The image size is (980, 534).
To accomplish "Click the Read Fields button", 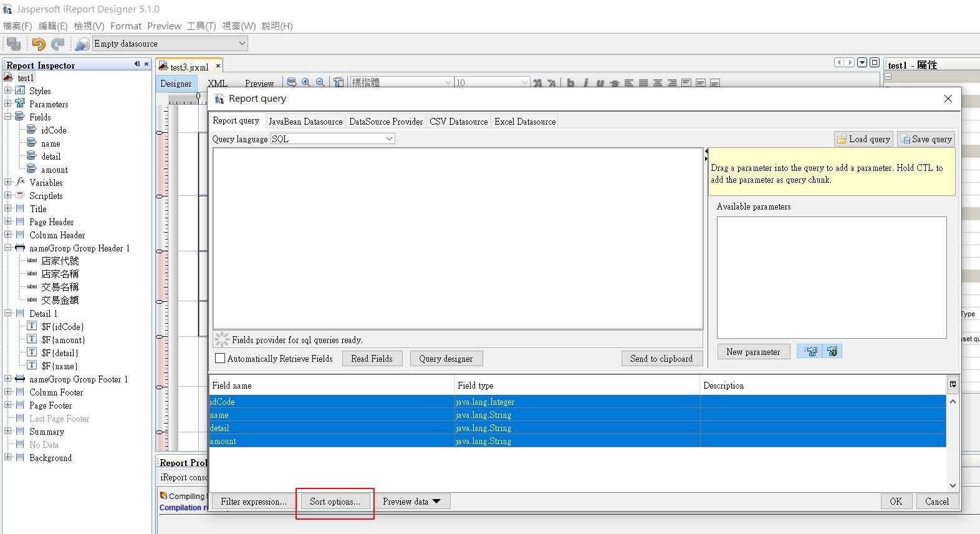I will tap(372, 359).
